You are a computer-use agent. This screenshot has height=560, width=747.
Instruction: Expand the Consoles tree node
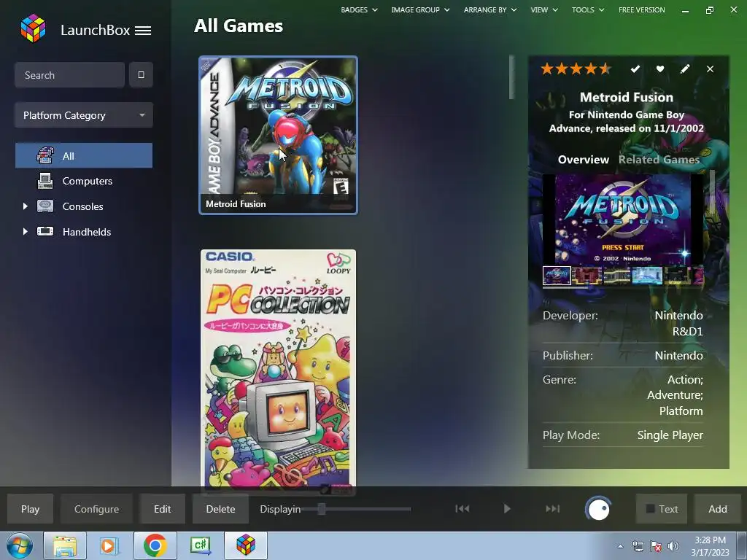[x=26, y=206]
